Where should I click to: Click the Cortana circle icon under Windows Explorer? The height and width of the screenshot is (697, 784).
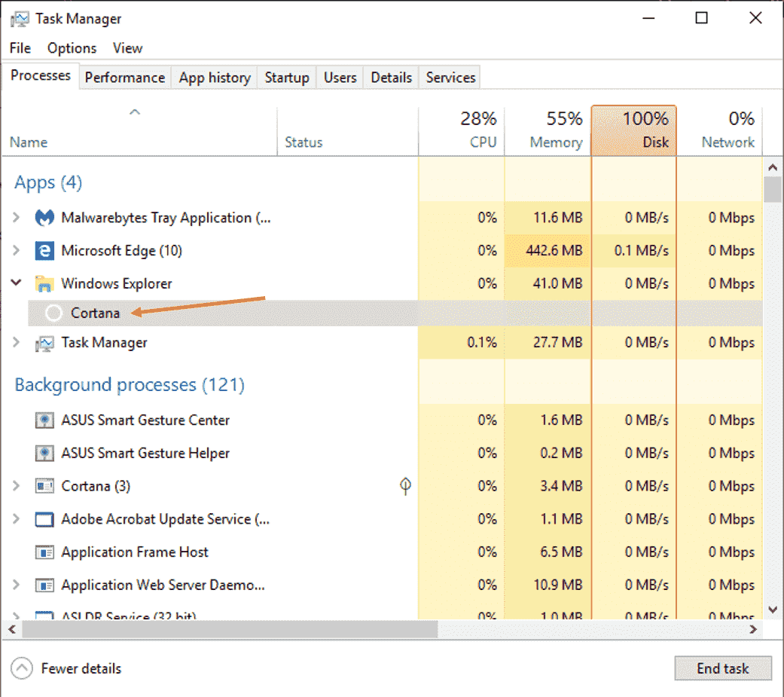[x=53, y=313]
